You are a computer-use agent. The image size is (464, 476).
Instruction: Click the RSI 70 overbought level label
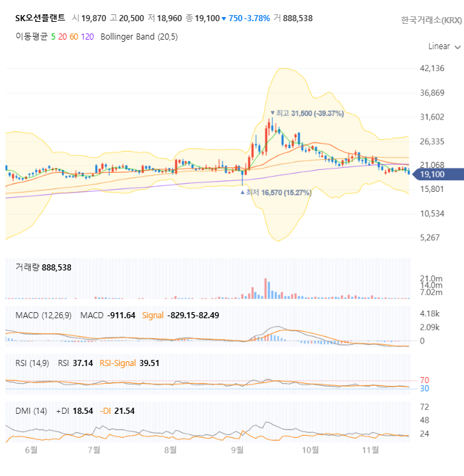coord(424,380)
